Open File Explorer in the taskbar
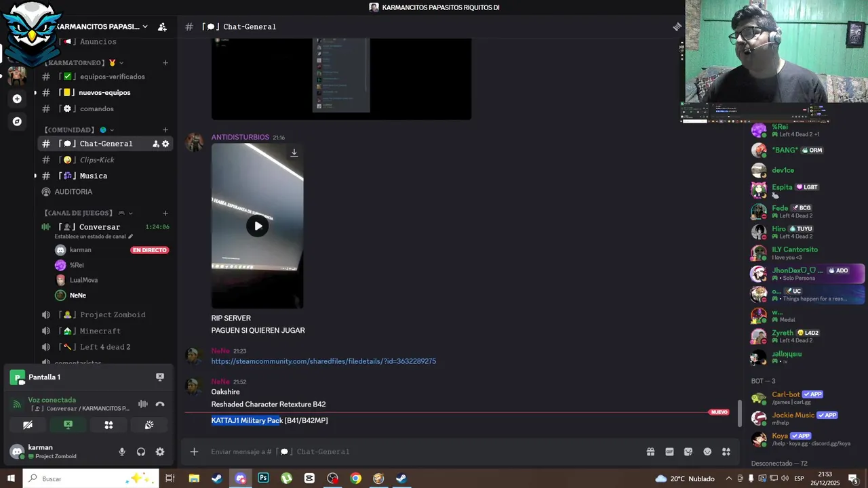Image resolution: width=868 pixels, height=488 pixels. point(194,479)
